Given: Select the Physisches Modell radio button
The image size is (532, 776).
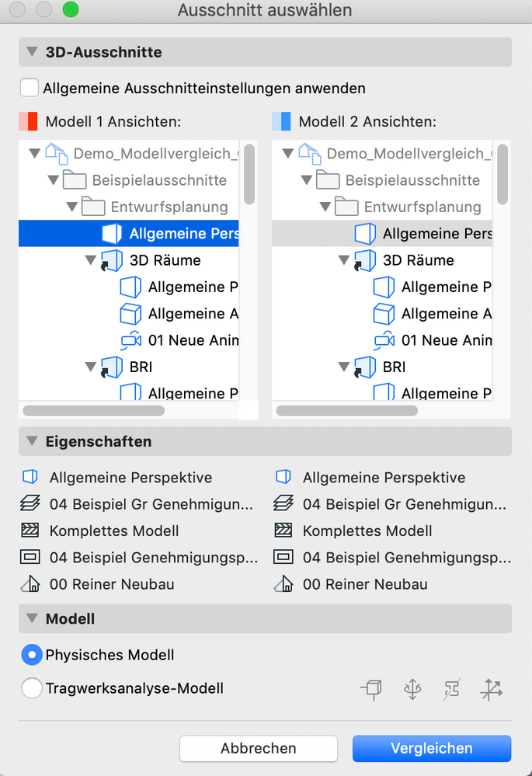Looking at the screenshot, I should 32,655.
